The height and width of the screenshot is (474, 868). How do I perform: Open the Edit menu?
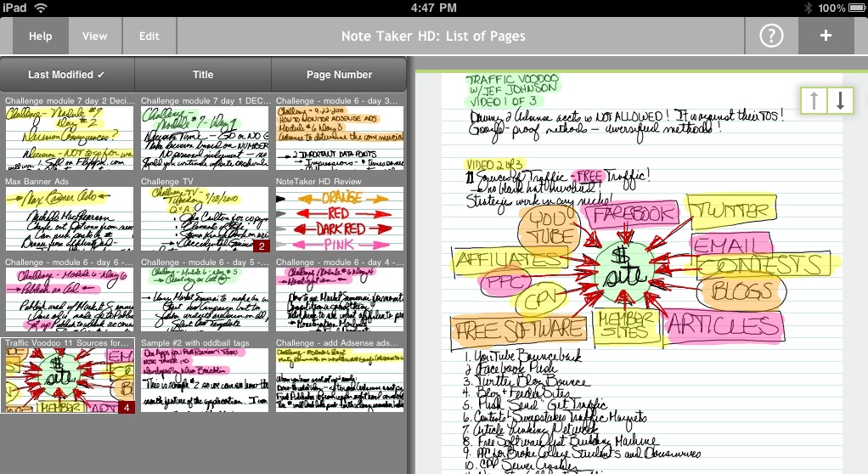(149, 37)
